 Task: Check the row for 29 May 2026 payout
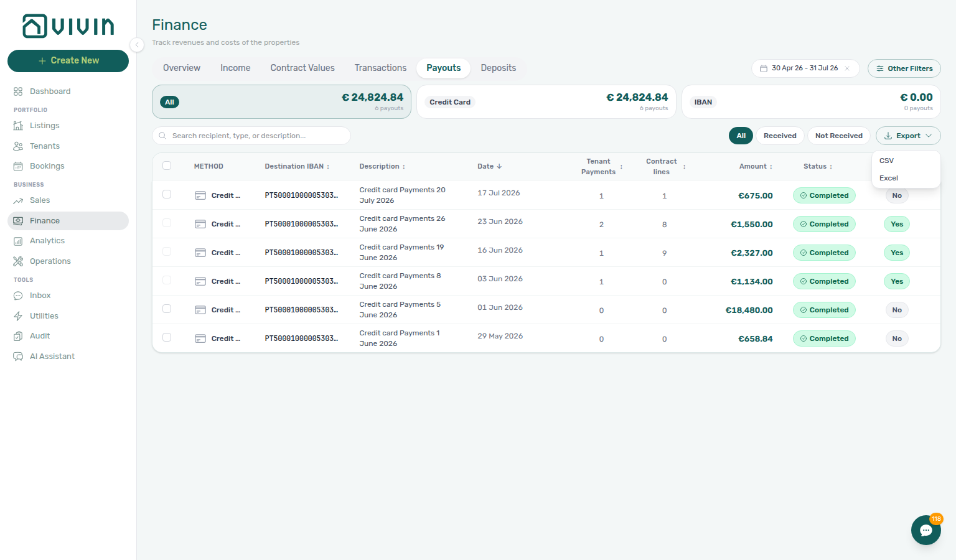click(167, 337)
